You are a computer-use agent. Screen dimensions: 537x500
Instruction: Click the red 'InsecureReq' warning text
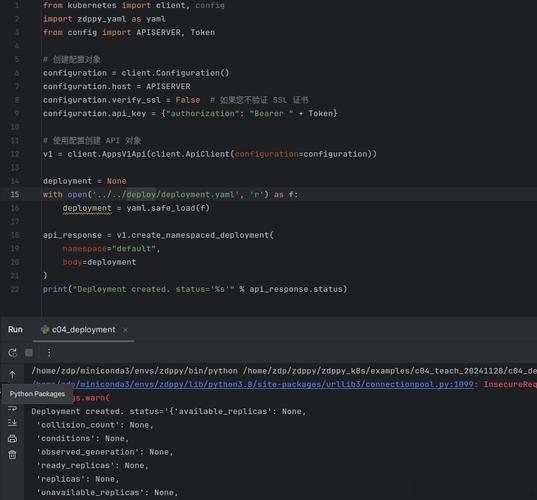point(510,384)
